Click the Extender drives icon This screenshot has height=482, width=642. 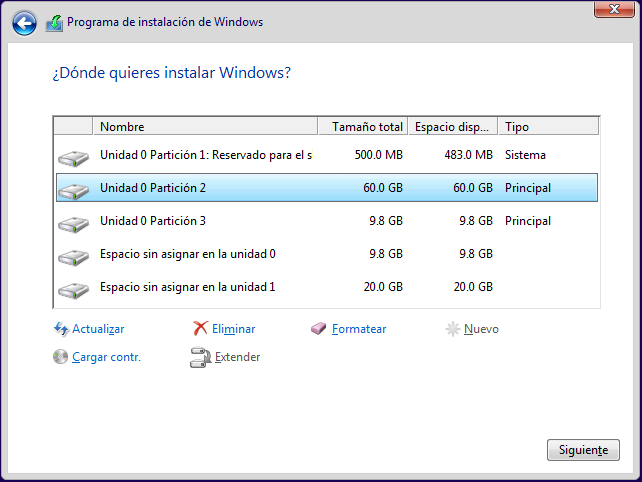coord(200,358)
